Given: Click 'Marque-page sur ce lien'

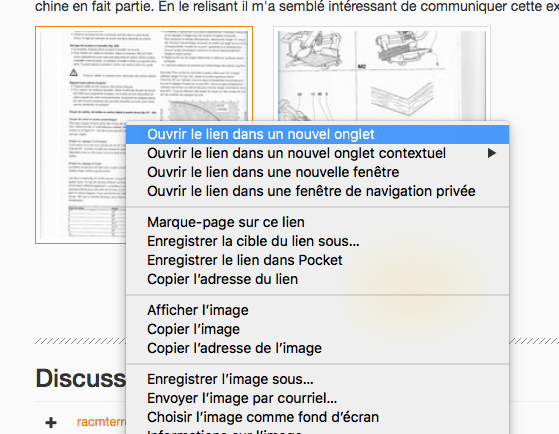Looking at the screenshot, I should pyautogui.click(x=318, y=222).
